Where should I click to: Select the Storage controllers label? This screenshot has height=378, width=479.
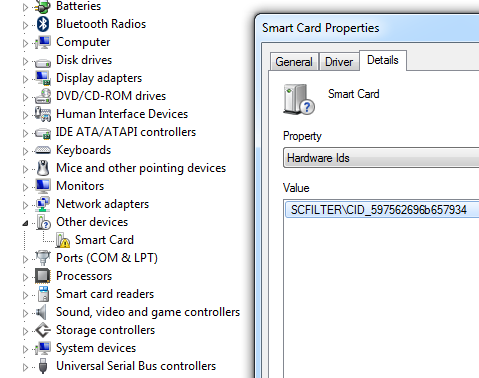(x=105, y=330)
